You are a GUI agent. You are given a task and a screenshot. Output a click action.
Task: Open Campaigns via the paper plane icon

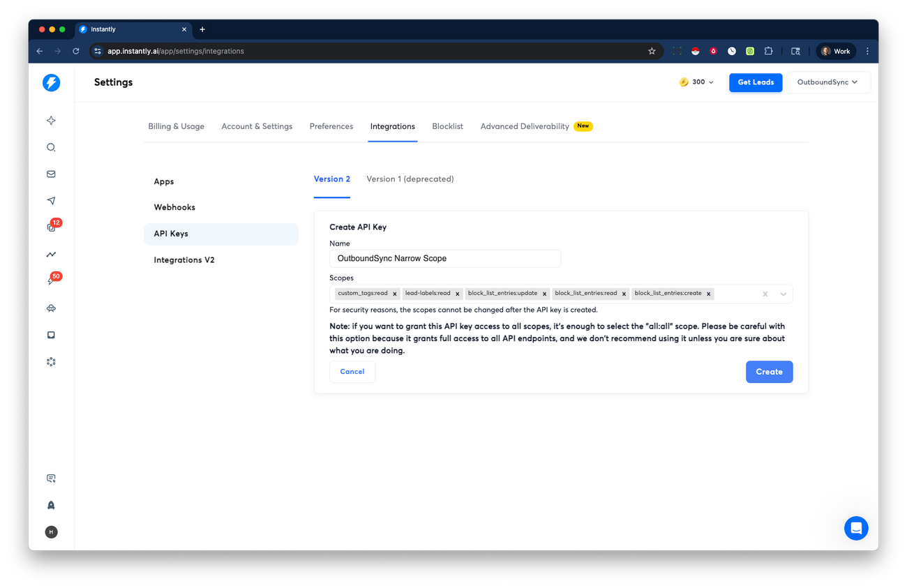(x=51, y=200)
